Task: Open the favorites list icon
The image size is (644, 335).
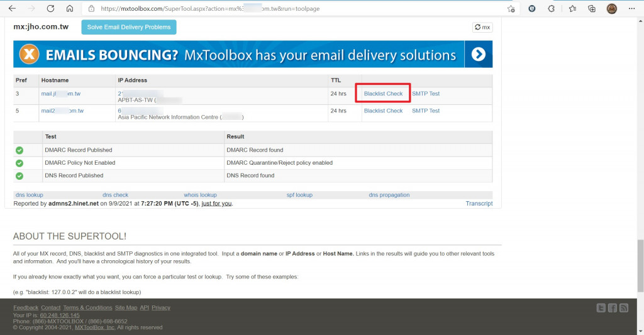Action: 572,8
